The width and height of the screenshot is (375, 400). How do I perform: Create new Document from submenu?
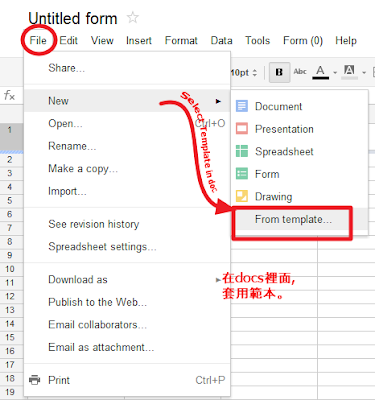299,106
